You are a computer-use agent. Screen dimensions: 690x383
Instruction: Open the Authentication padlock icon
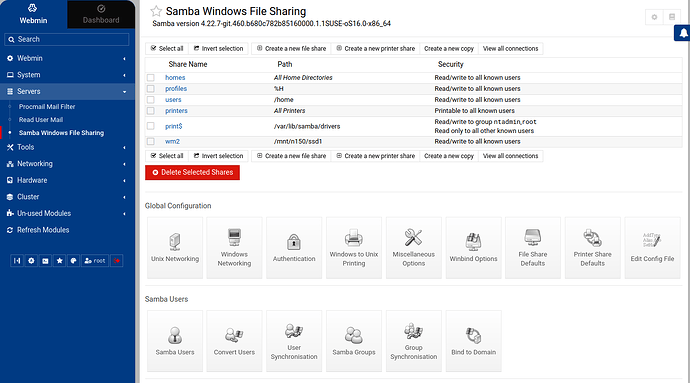click(294, 247)
